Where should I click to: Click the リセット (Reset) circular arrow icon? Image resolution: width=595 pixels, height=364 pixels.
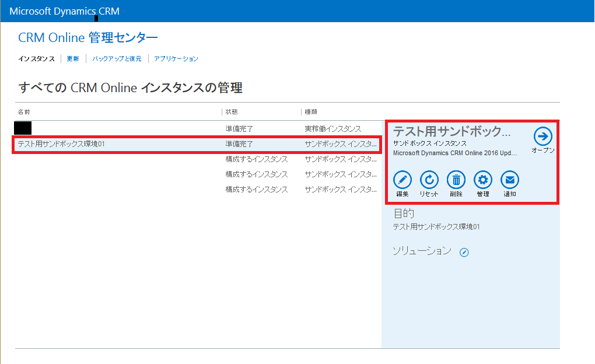(x=429, y=180)
